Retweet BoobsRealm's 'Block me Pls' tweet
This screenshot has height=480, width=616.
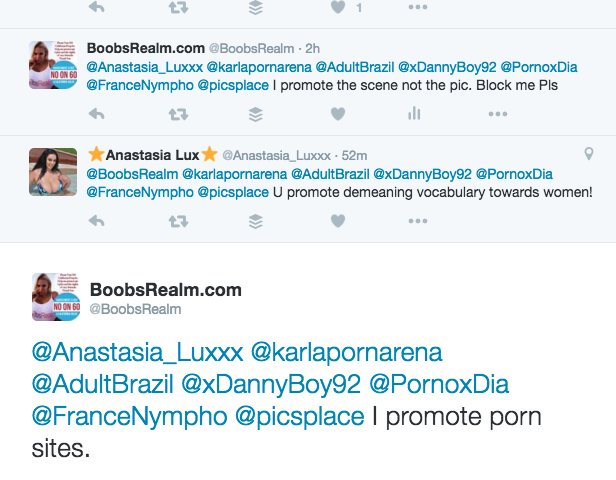(178, 114)
